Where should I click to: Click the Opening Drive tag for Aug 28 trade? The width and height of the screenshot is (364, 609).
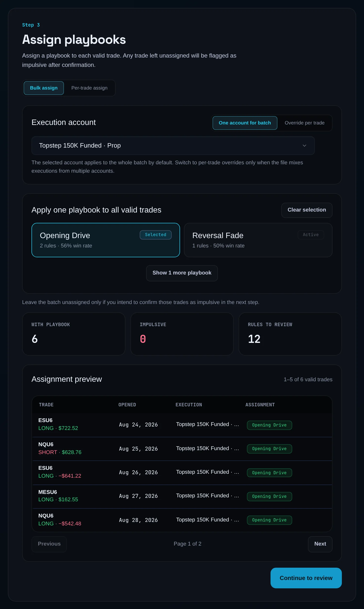coord(269,520)
